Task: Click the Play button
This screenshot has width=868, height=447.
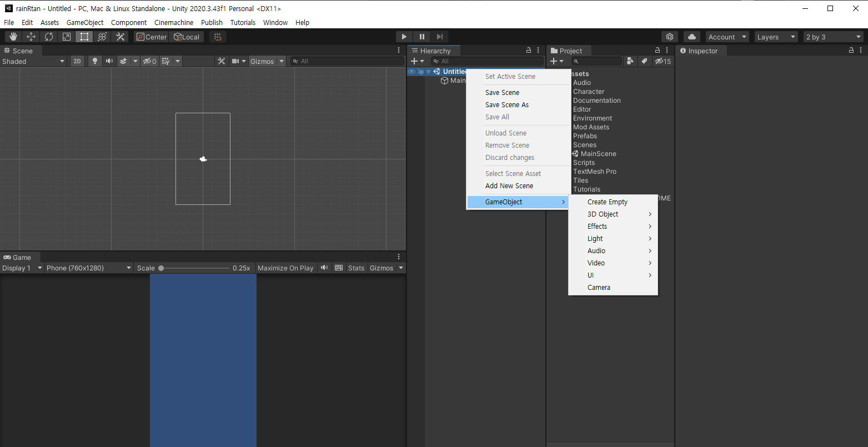Action: [404, 37]
